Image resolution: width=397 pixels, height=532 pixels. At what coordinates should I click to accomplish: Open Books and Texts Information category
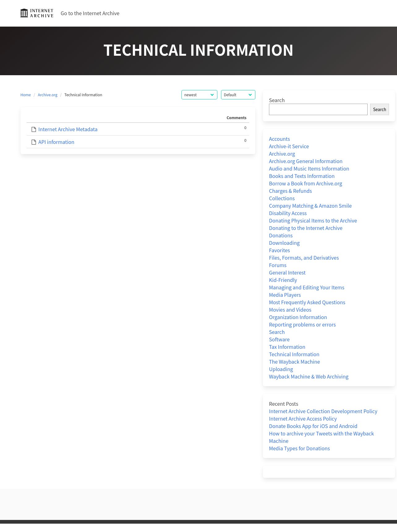point(302,176)
